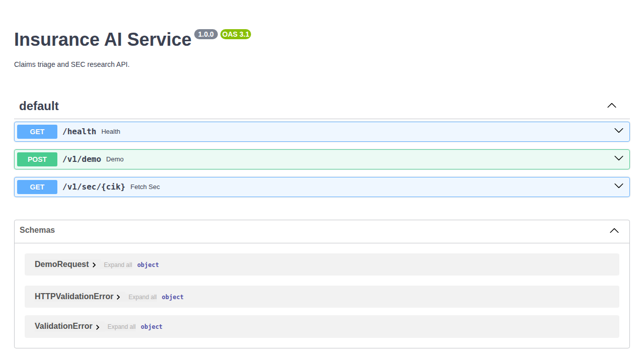Expand the ValidationError schema chevron
The width and height of the screenshot is (644, 362).
click(x=98, y=327)
